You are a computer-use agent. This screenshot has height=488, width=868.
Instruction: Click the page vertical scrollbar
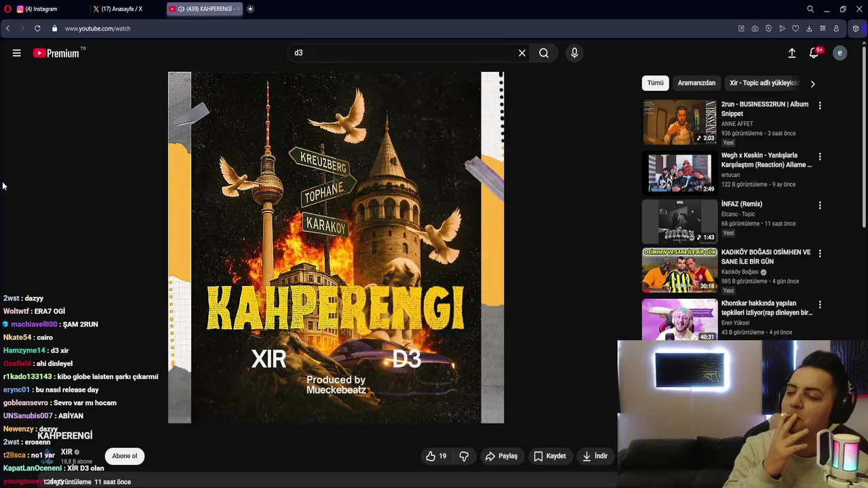click(x=864, y=136)
